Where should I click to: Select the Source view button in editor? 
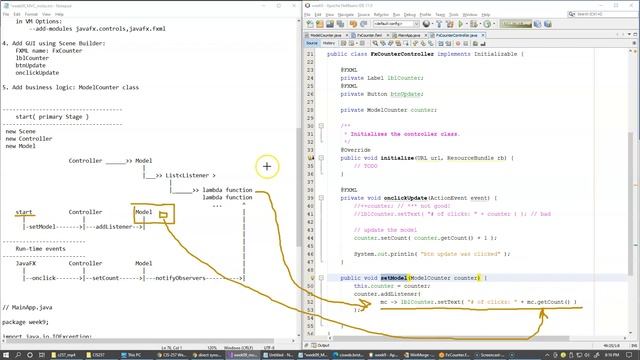(312, 43)
